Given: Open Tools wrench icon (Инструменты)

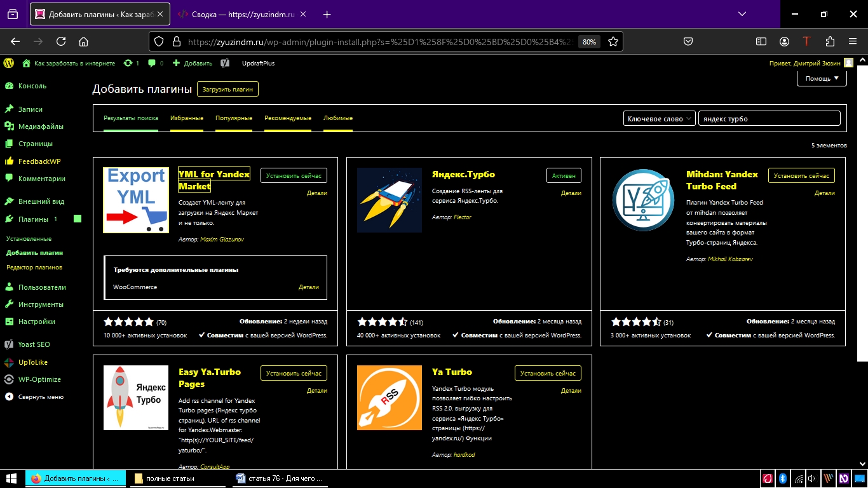Looking at the screenshot, I should tap(9, 304).
